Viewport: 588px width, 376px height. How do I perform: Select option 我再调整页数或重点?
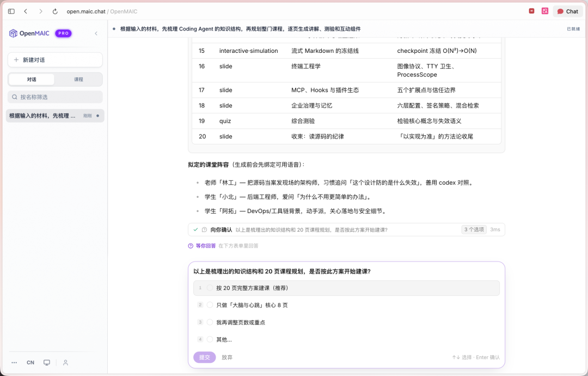346,323
